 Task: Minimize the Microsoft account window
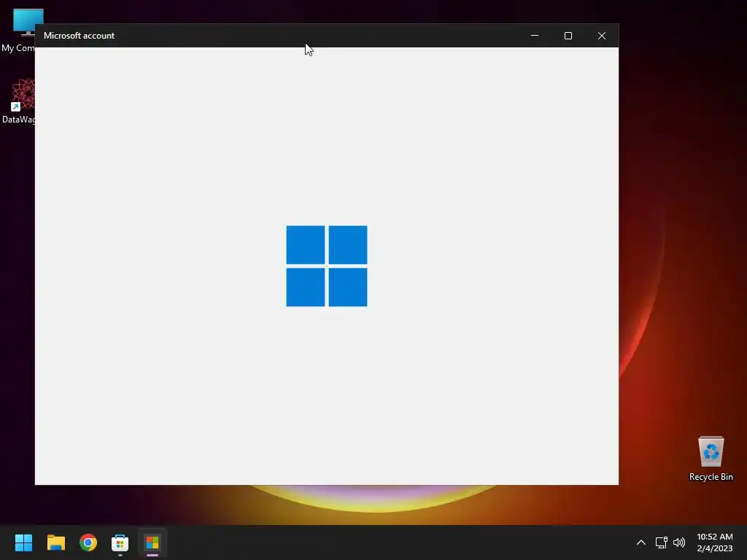tap(535, 36)
